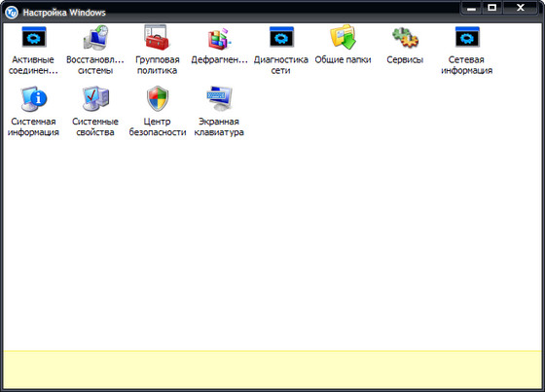Click the Сетевая информация icon
The height and width of the screenshot is (392, 545).
(467, 37)
